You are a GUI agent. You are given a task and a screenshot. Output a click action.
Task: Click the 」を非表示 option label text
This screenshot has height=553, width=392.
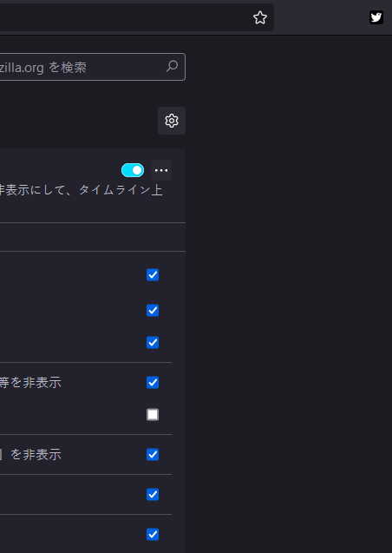pyautogui.click(x=30, y=455)
